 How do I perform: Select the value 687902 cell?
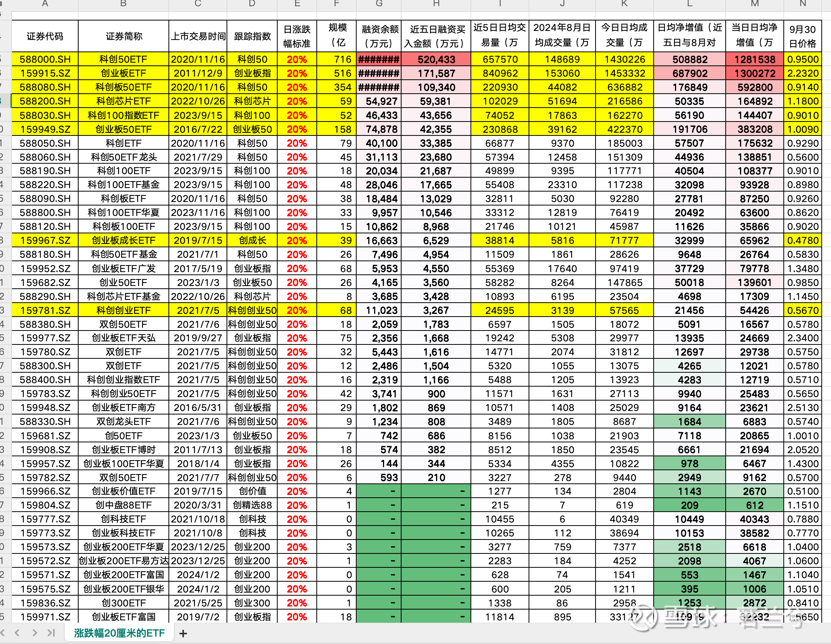690,73
